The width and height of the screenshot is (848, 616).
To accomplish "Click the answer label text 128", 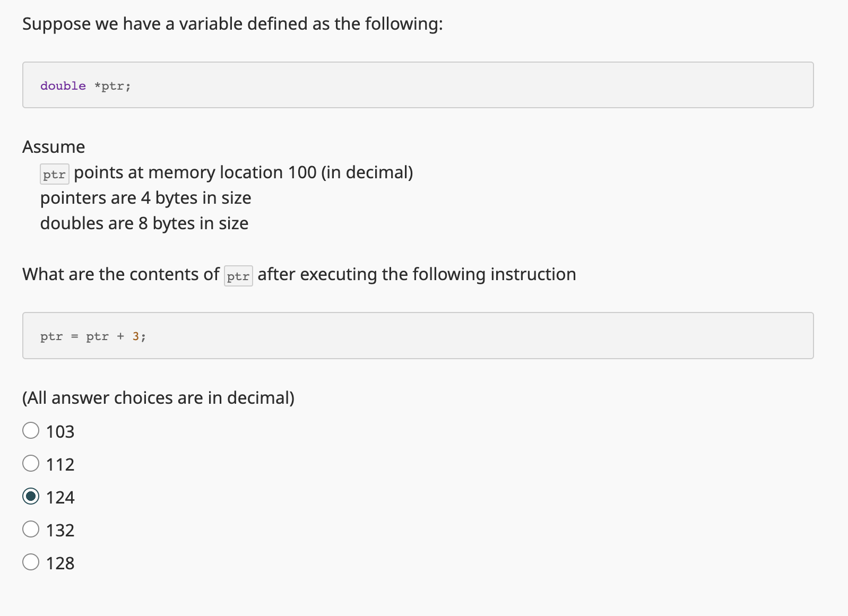I will point(59,562).
